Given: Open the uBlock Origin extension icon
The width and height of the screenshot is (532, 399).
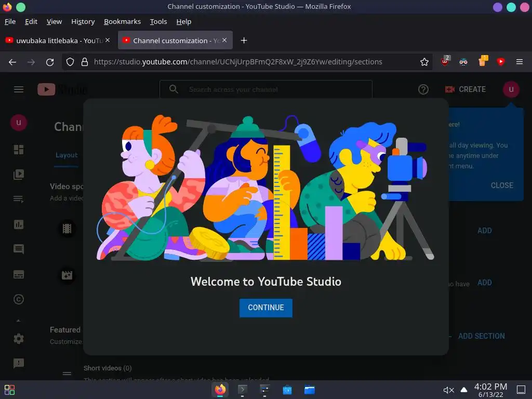Looking at the screenshot, I should pos(445,61).
